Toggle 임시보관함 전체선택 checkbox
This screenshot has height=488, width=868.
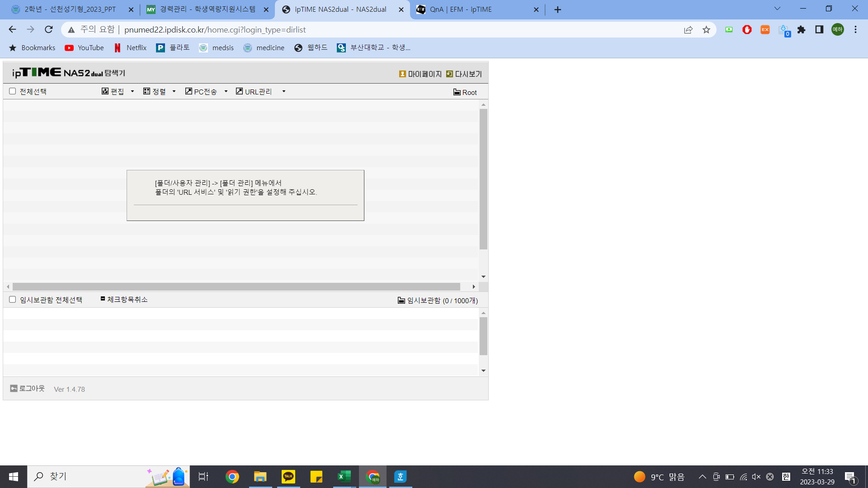(x=13, y=300)
